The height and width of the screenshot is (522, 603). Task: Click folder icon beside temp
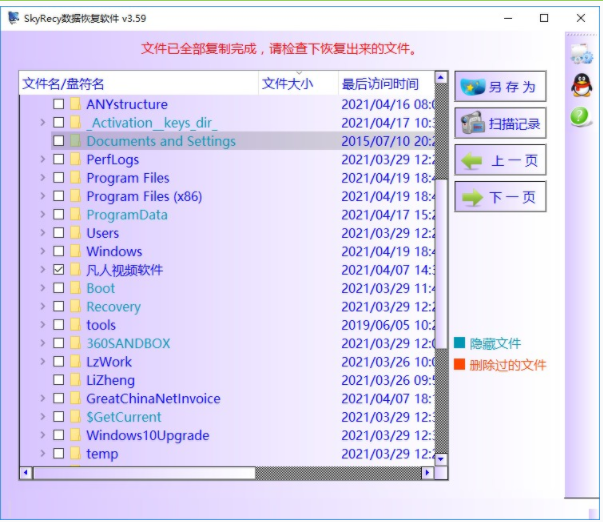click(x=75, y=453)
